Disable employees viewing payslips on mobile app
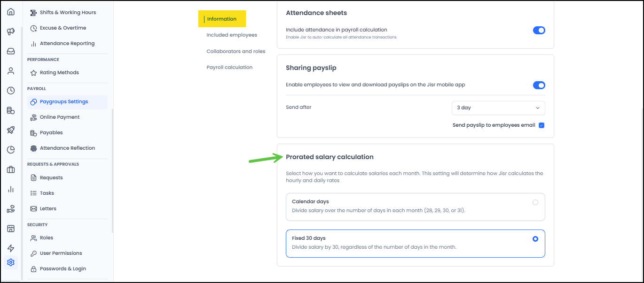The height and width of the screenshot is (283, 644). 539,85
